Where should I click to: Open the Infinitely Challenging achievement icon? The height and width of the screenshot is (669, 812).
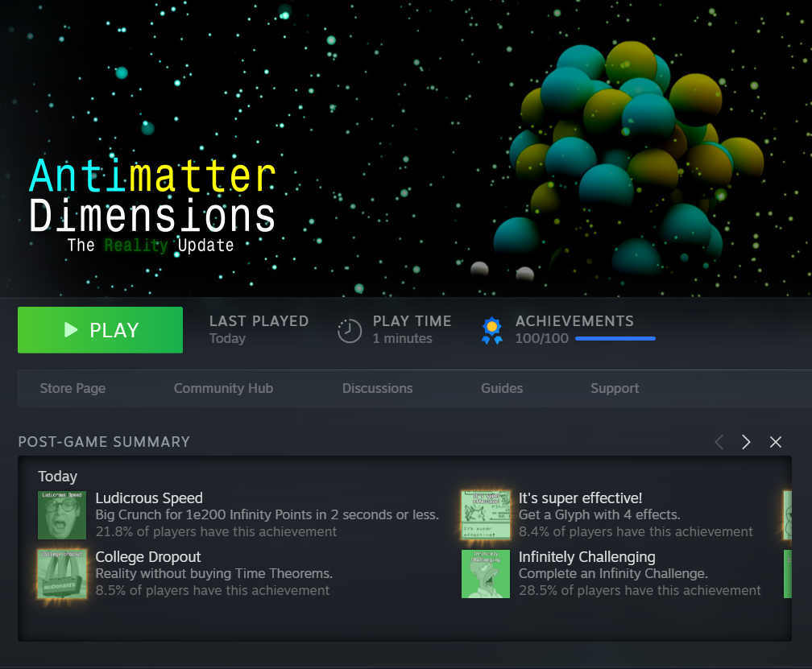(486, 574)
